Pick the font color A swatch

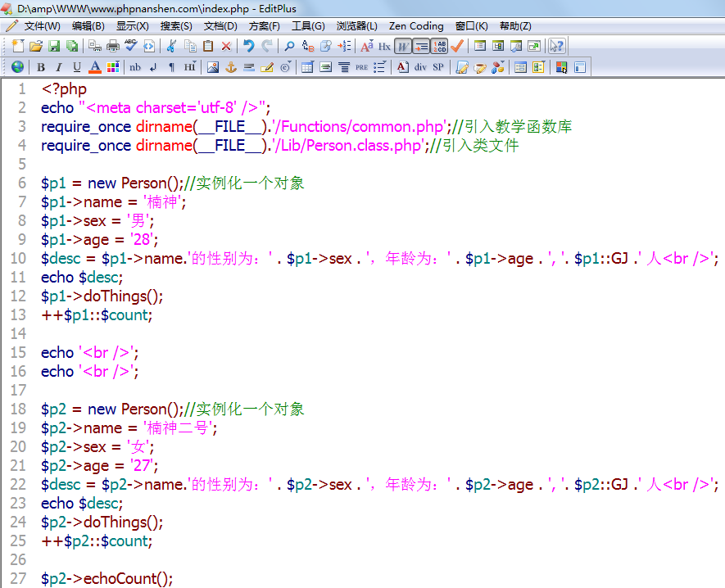pyautogui.click(x=95, y=67)
